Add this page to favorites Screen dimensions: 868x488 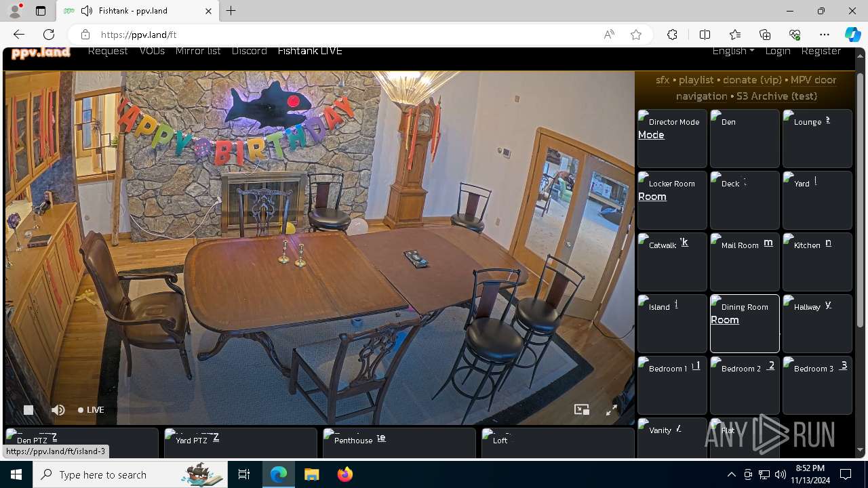[x=636, y=35]
